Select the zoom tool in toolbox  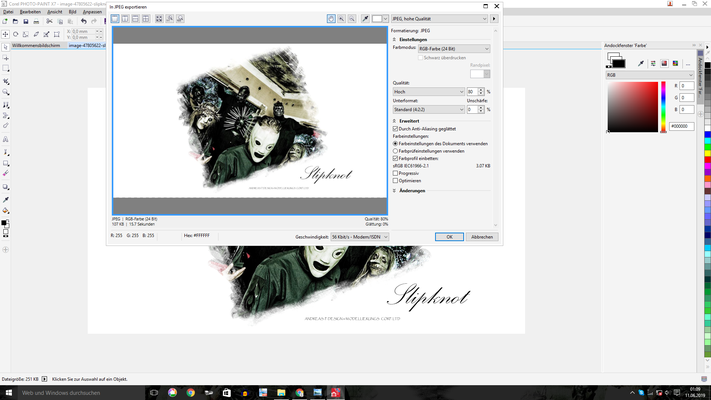5,92
